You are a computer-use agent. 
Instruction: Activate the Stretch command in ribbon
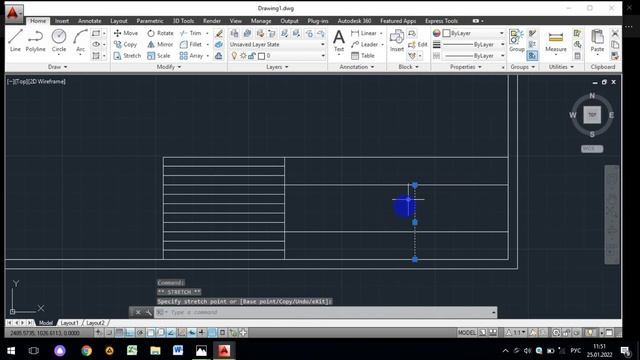point(127,56)
